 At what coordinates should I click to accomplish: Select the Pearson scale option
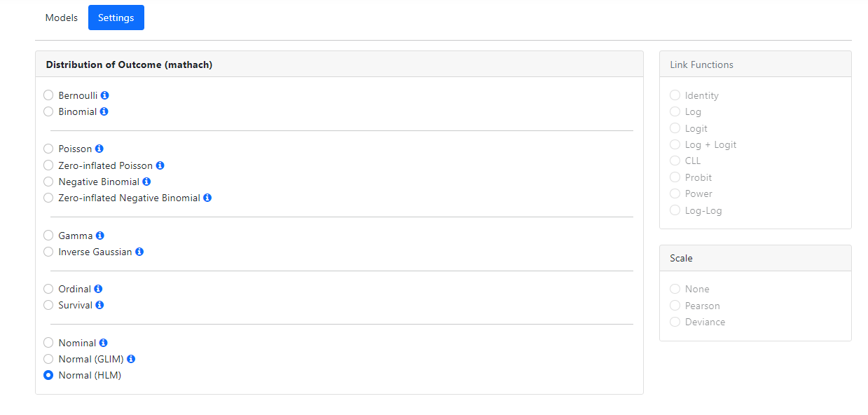point(675,306)
